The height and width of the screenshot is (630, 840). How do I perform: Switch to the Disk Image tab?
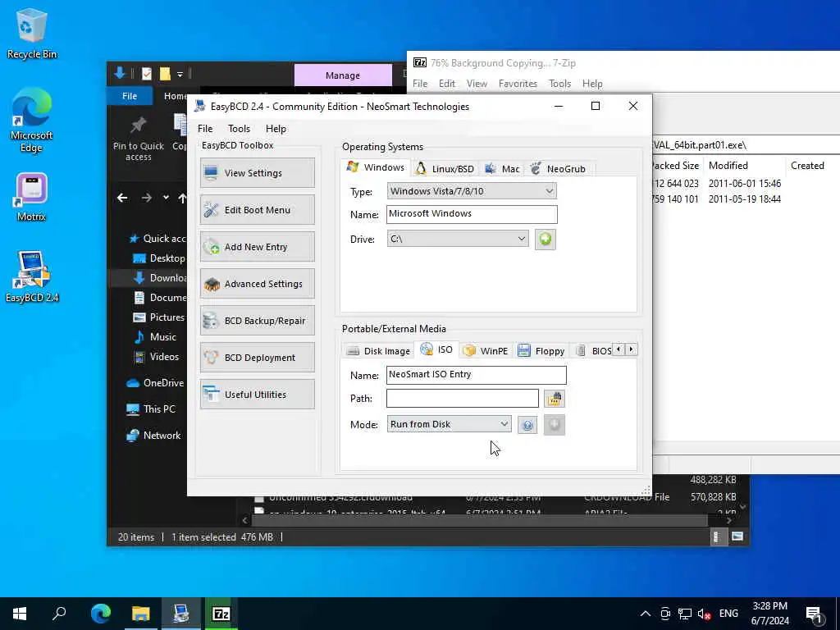378,351
